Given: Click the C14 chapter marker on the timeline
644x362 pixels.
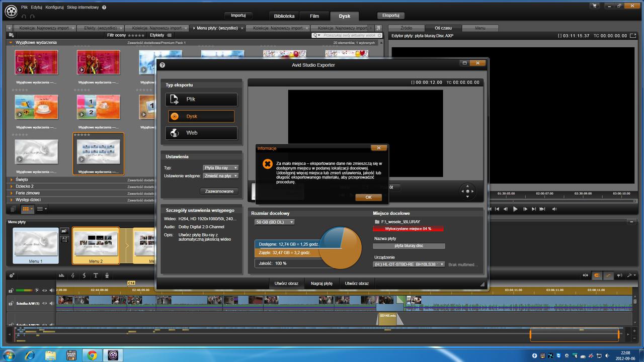Looking at the screenshot, I should pos(131,283).
